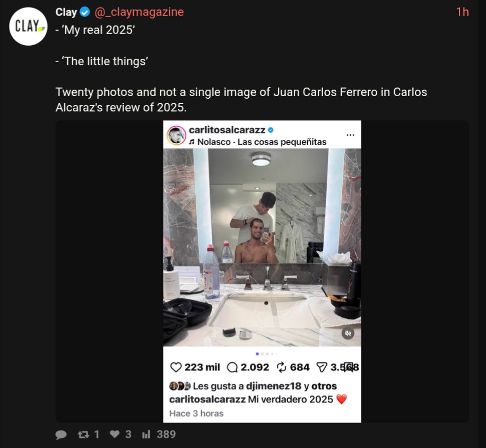486x448 pixels.
Task: Click the Instagram comment bubble icon
Action: pyautogui.click(x=232, y=367)
